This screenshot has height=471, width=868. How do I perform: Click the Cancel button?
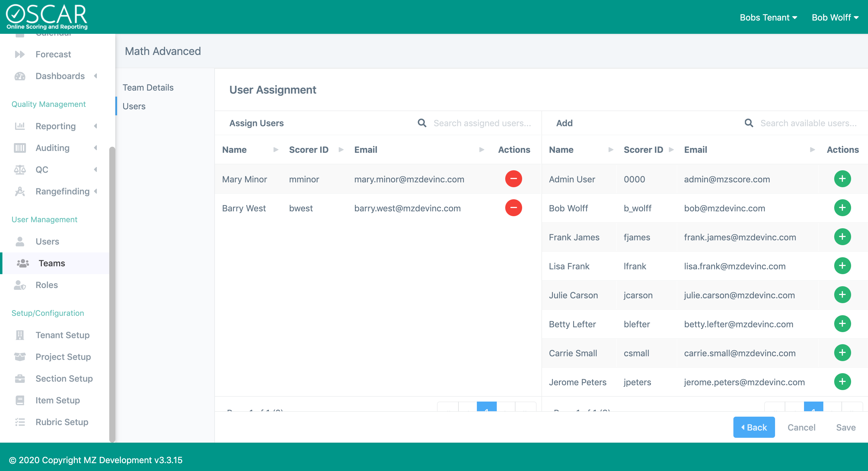pos(801,427)
